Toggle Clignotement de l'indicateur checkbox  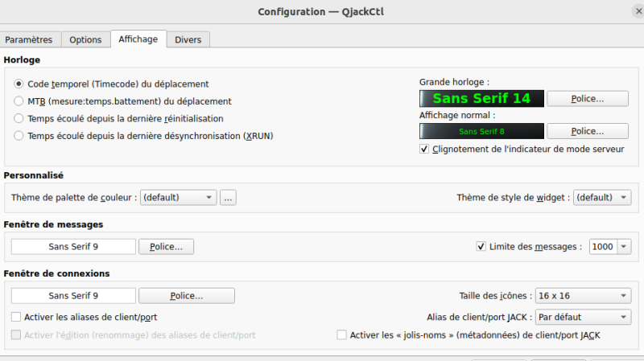[x=425, y=149]
